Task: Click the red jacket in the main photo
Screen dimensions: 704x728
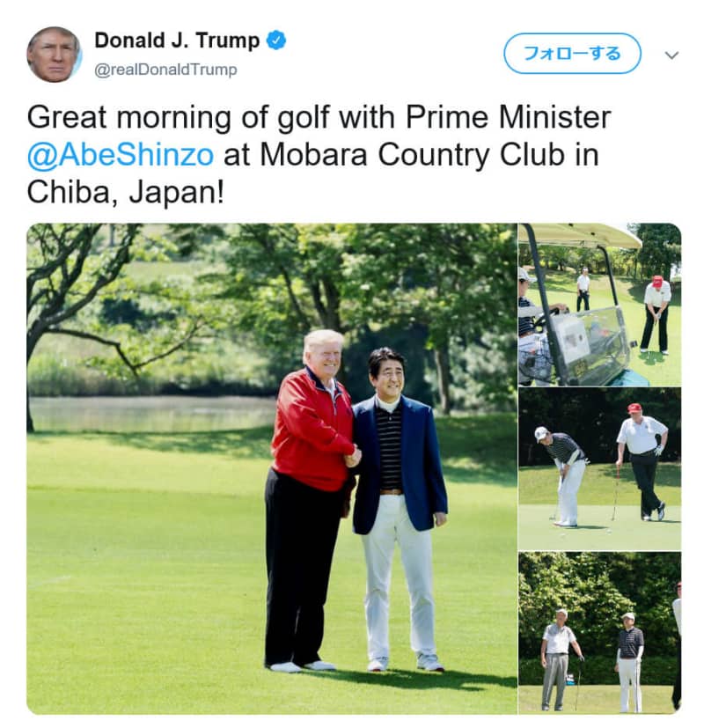Action: (x=312, y=430)
